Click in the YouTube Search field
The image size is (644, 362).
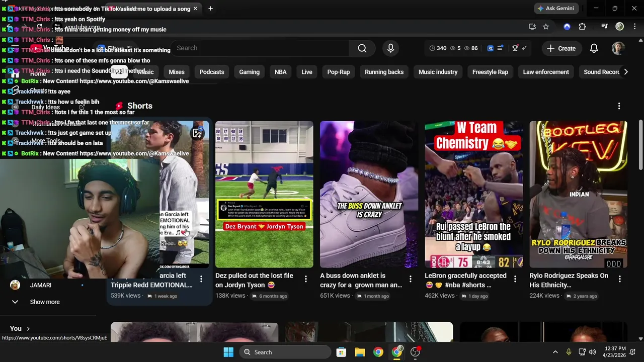(259, 48)
